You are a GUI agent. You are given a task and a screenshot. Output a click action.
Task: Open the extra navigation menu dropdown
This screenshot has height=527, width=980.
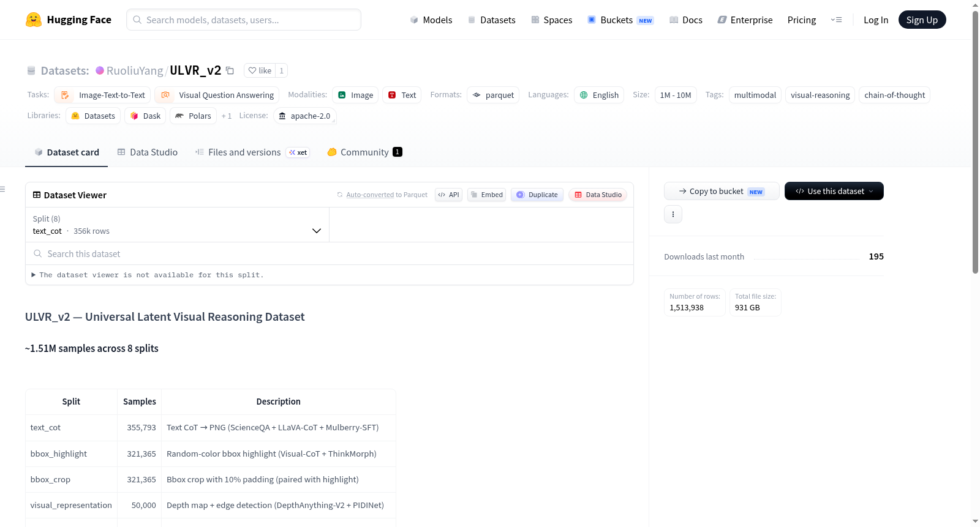(x=836, y=20)
